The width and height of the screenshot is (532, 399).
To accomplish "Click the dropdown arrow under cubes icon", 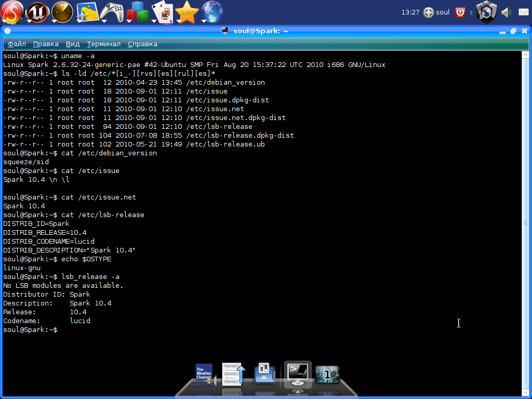I will pyautogui.click(x=129, y=21).
